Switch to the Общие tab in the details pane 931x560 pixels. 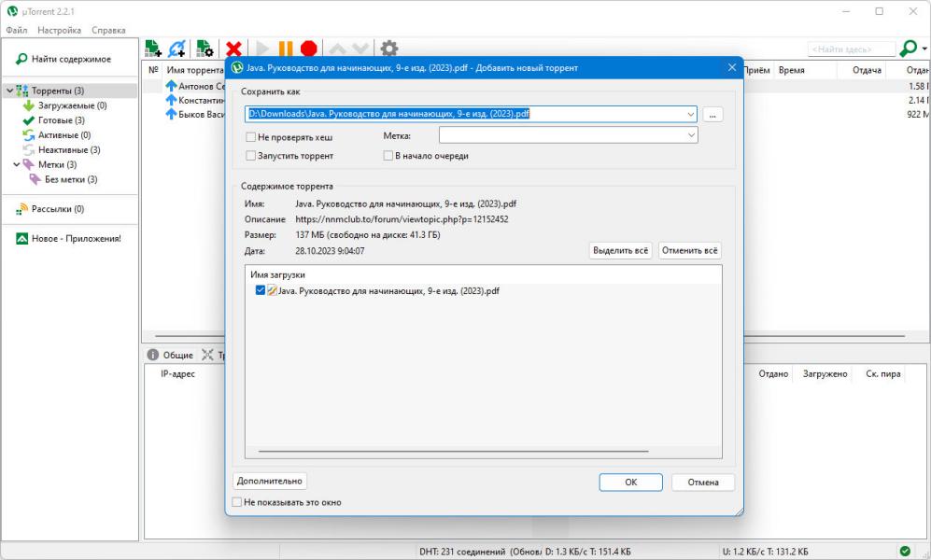(170, 355)
